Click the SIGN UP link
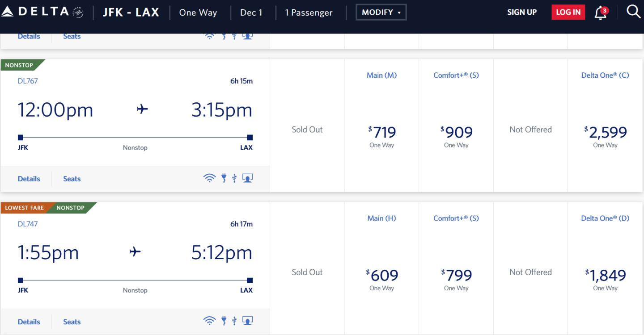The width and height of the screenshot is (644, 335). pos(522,13)
